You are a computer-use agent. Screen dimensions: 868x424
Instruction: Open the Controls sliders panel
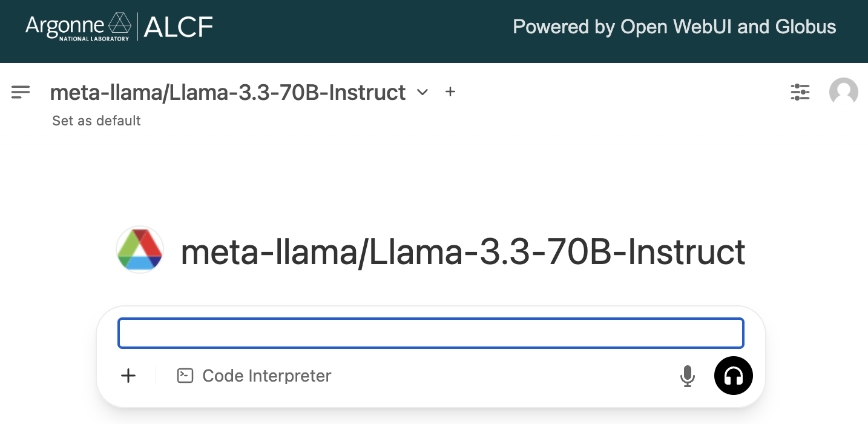800,92
